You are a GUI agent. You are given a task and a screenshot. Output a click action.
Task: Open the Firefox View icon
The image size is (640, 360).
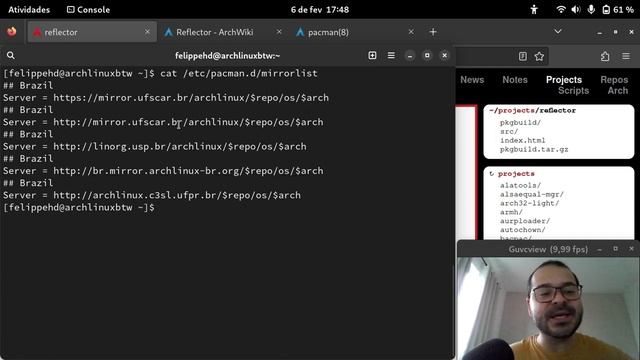(x=12, y=32)
